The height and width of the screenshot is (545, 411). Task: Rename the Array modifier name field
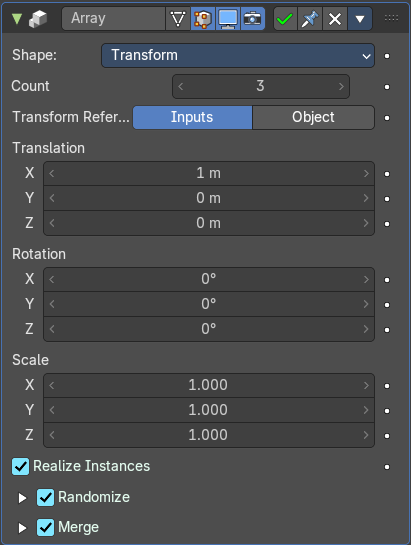[113, 18]
